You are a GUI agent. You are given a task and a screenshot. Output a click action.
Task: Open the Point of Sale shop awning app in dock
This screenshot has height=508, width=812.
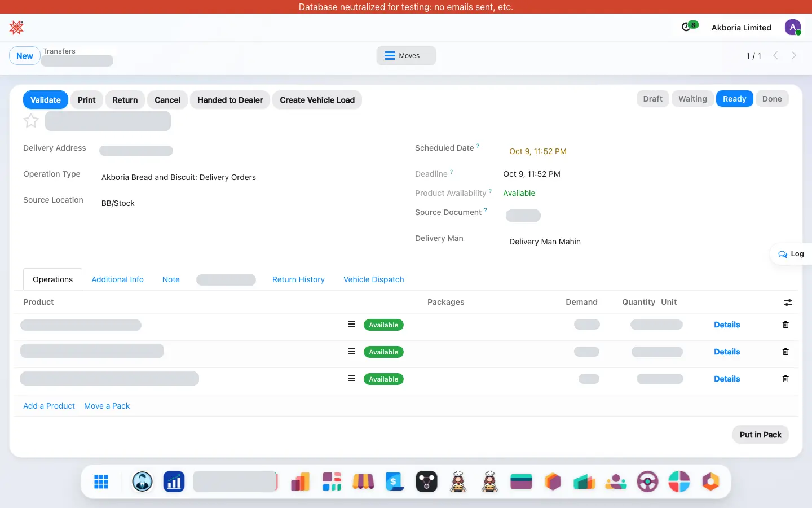(363, 481)
